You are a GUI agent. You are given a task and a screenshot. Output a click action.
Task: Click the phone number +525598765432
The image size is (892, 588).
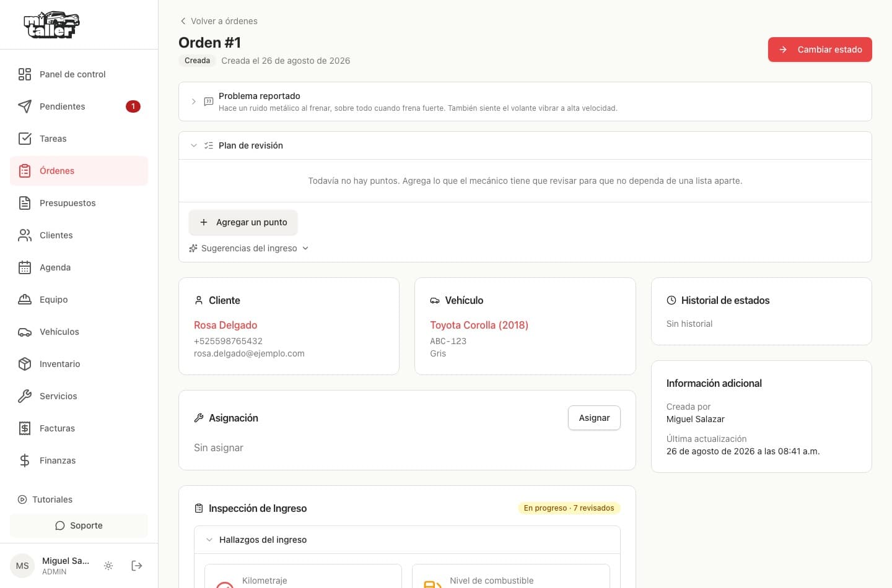point(228,341)
